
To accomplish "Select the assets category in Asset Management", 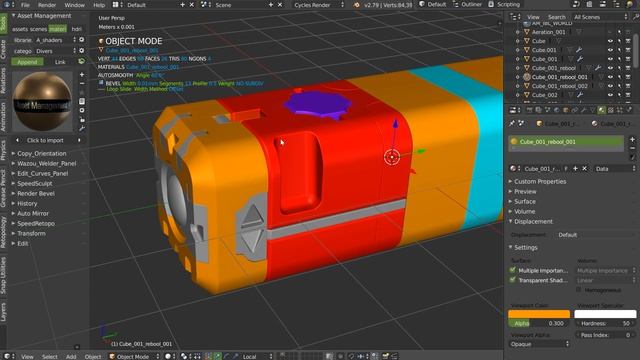I will pyautogui.click(x=20, y=29).
